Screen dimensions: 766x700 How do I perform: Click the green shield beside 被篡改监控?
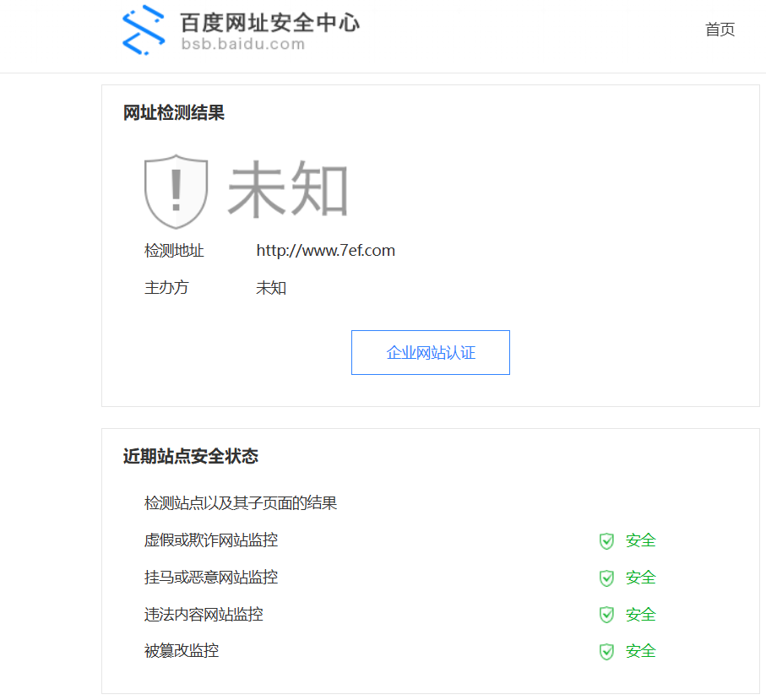click(606, 651)
